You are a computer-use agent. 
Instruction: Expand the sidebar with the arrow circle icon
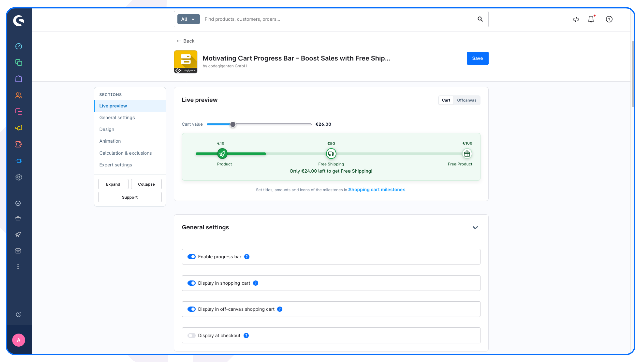19,314
